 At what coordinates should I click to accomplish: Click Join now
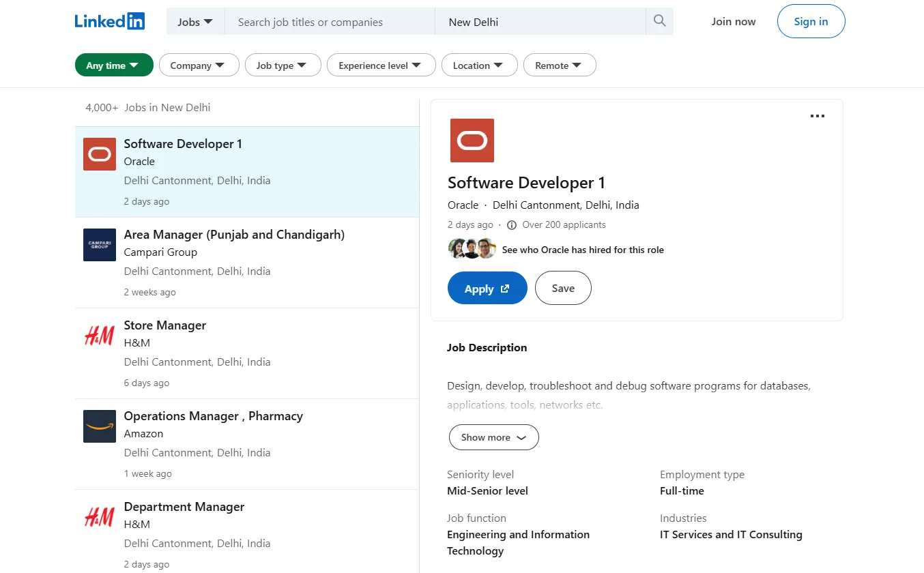pos(734,21)
